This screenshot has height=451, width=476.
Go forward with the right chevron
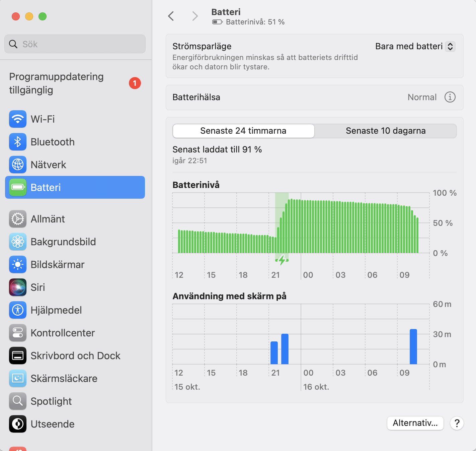point(195,16)
